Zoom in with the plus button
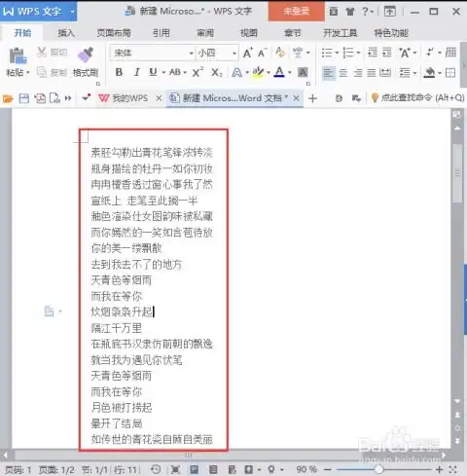 [x=439, y=469]
